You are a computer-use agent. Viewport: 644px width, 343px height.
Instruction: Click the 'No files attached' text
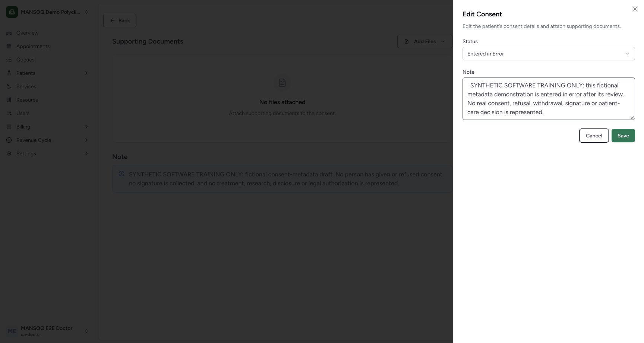pos(282,102)
